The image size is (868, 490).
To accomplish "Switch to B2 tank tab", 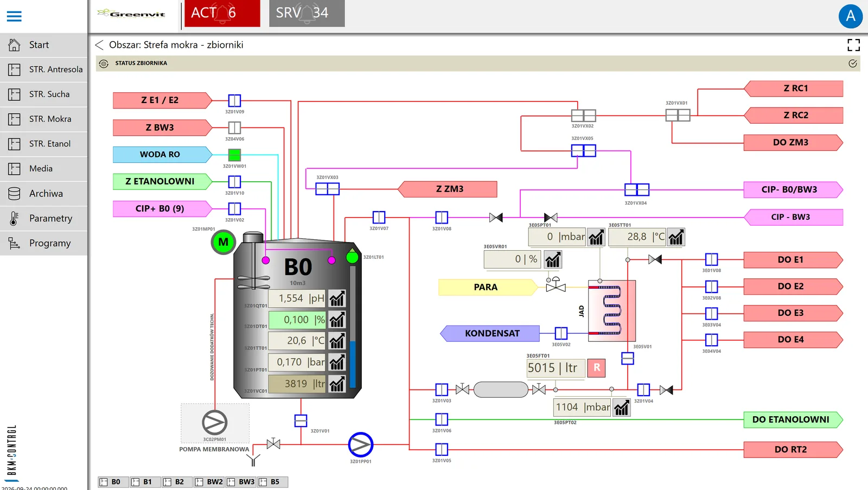I will pos(177,482).
